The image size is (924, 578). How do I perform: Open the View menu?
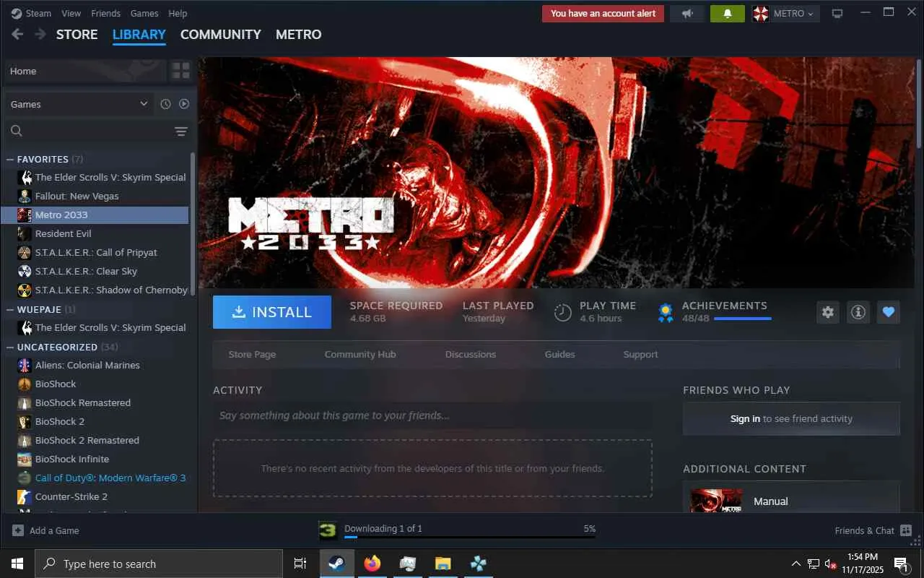point(71,13)
